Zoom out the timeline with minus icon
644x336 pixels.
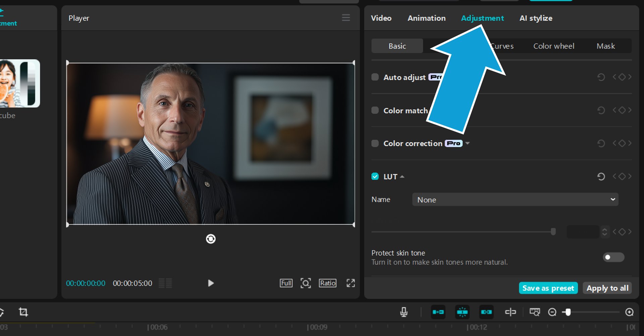pos(552,312)
